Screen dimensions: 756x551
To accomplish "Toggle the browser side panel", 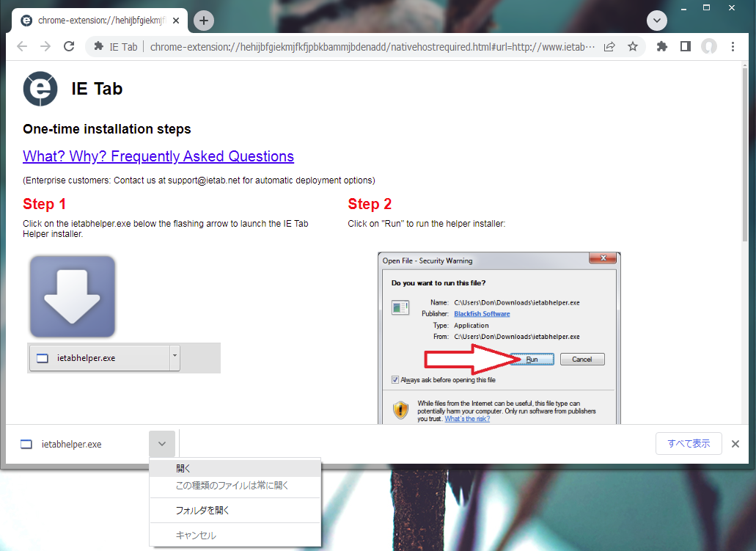I will pyautogui.click(x=685, y=46).
